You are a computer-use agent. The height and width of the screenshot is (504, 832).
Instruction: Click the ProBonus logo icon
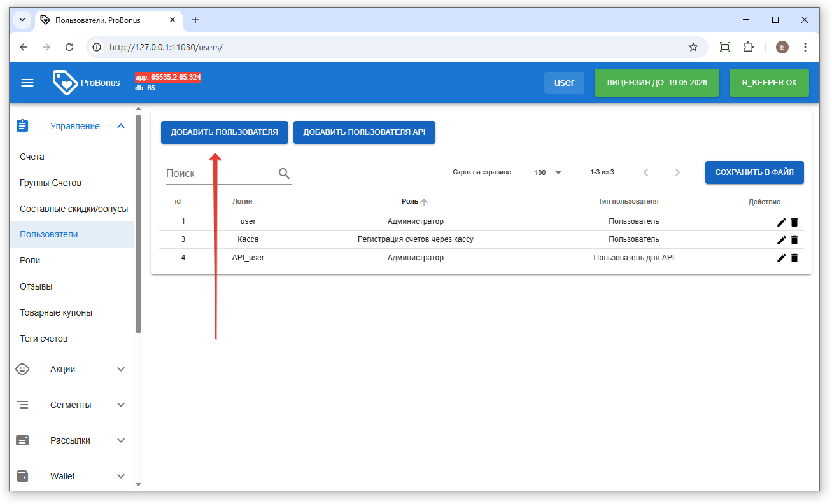[x=65, y=83]
